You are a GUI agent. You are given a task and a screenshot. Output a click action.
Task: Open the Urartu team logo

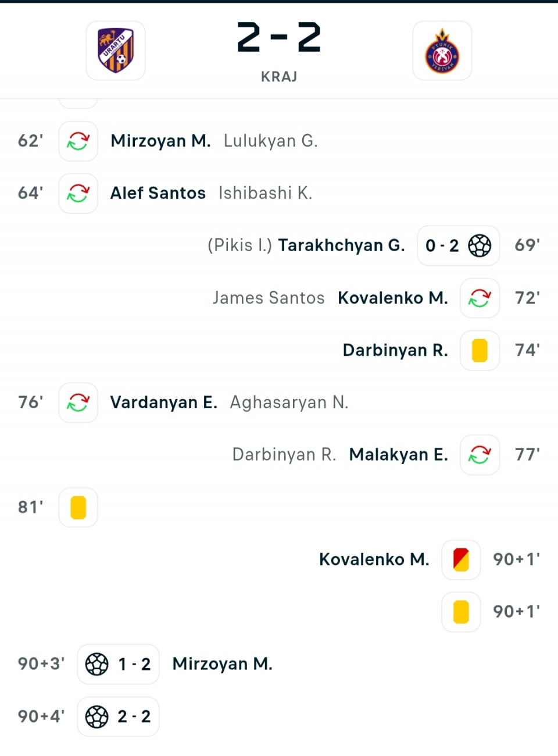point(116,51)
